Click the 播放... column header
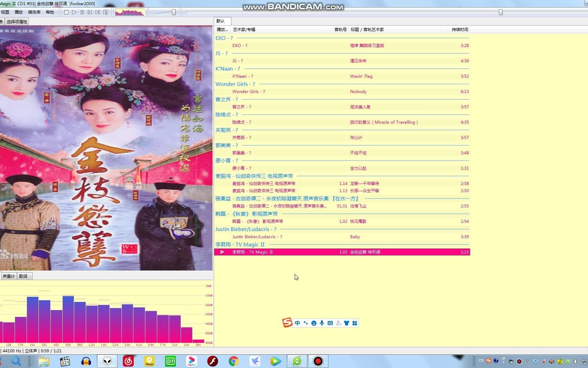588x368 pixels. tap(223, 30)
